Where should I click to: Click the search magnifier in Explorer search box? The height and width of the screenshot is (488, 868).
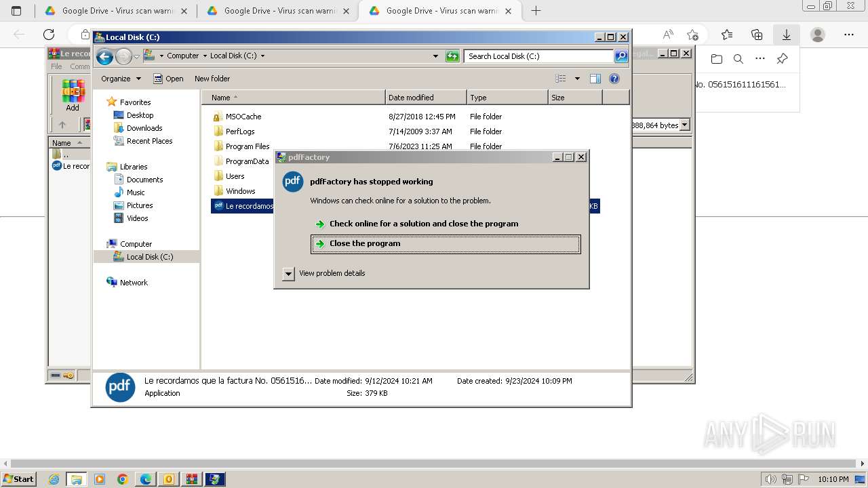(x=621, y=56)
